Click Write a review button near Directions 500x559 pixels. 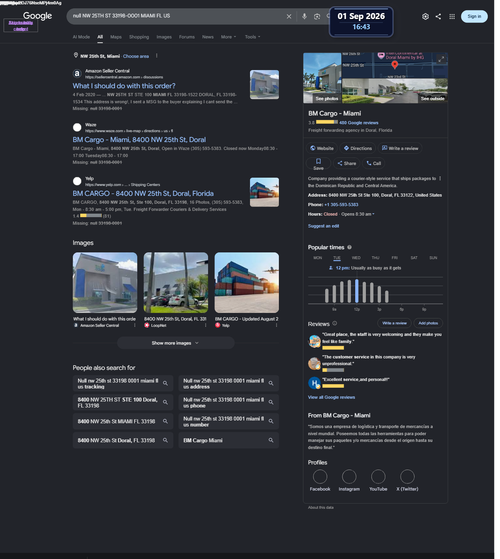click(x=400, y=148)
